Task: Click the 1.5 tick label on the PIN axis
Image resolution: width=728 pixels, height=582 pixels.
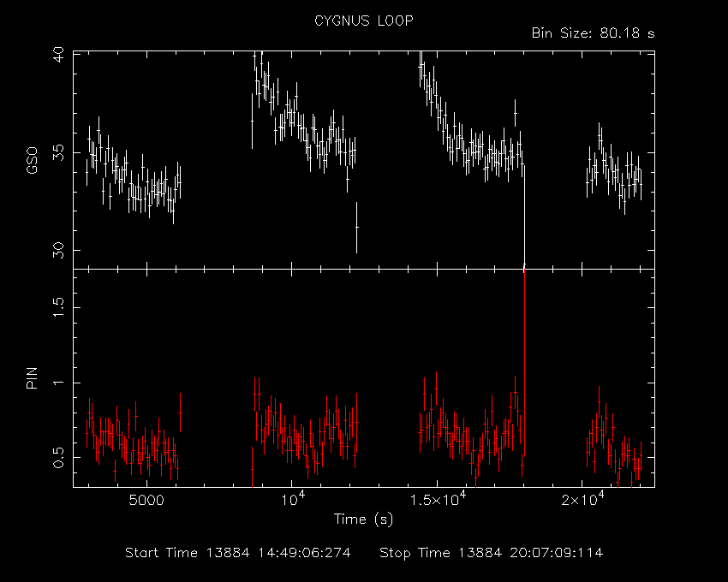Action: [x=59, y=307]
